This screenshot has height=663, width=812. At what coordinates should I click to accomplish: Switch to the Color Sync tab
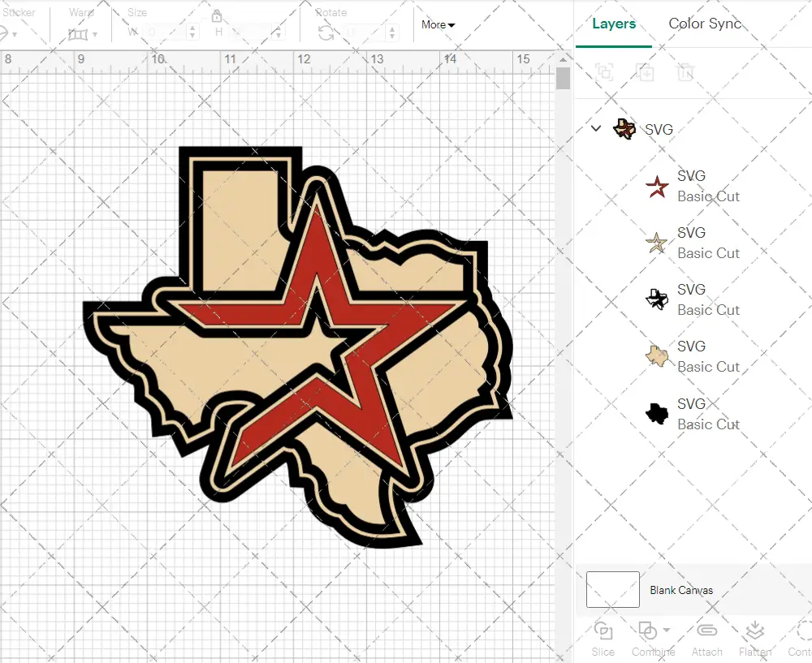click(705, 24)
